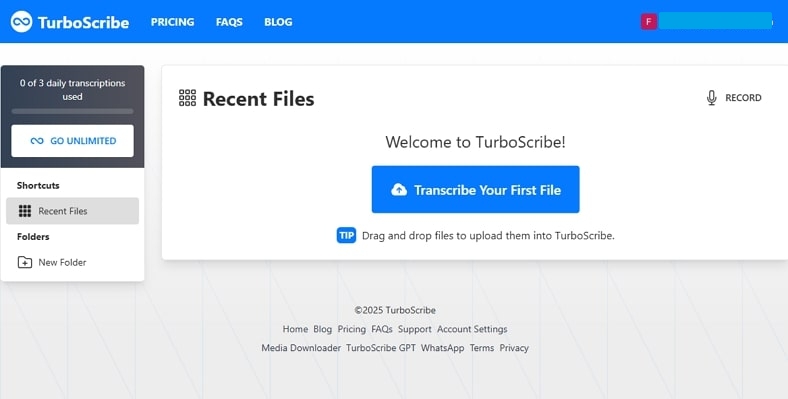The image size is (788, 399).
Task: Open the PRICING page from top navigation
Action: (x=172, y=22)
